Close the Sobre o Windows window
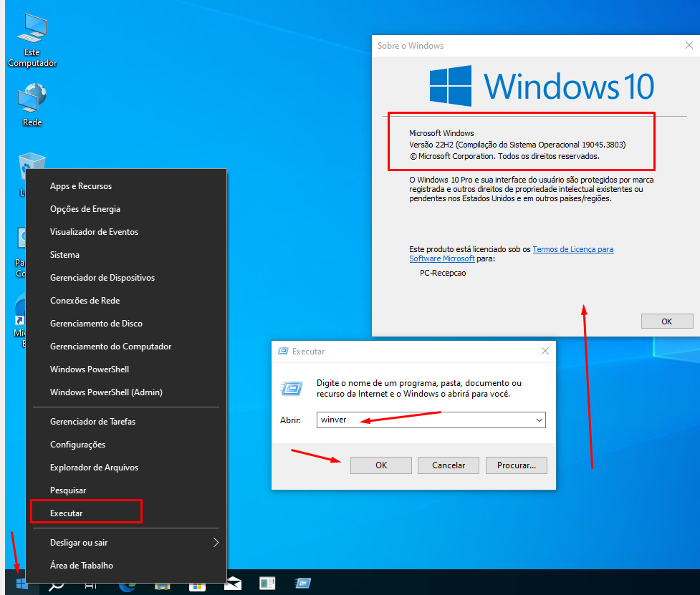 click(689, 45)
